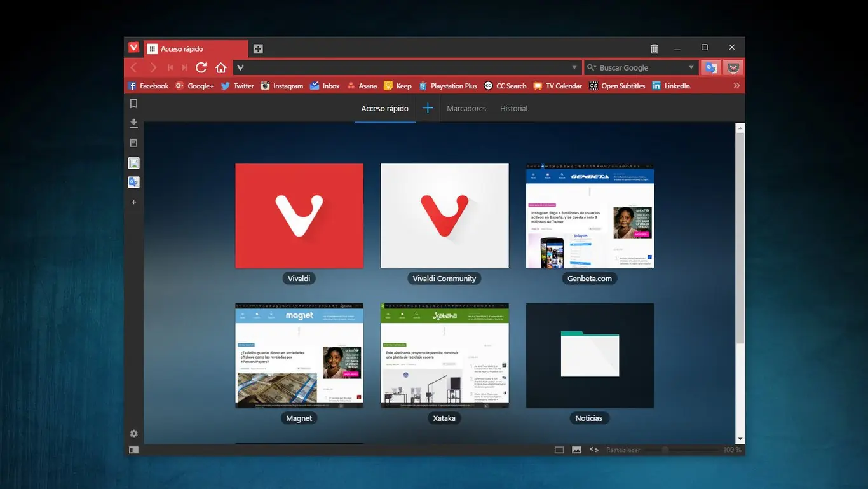Add a new web panel
Image resolution: width=868 pixels, height=489 pixels.
tap(133, 202)
